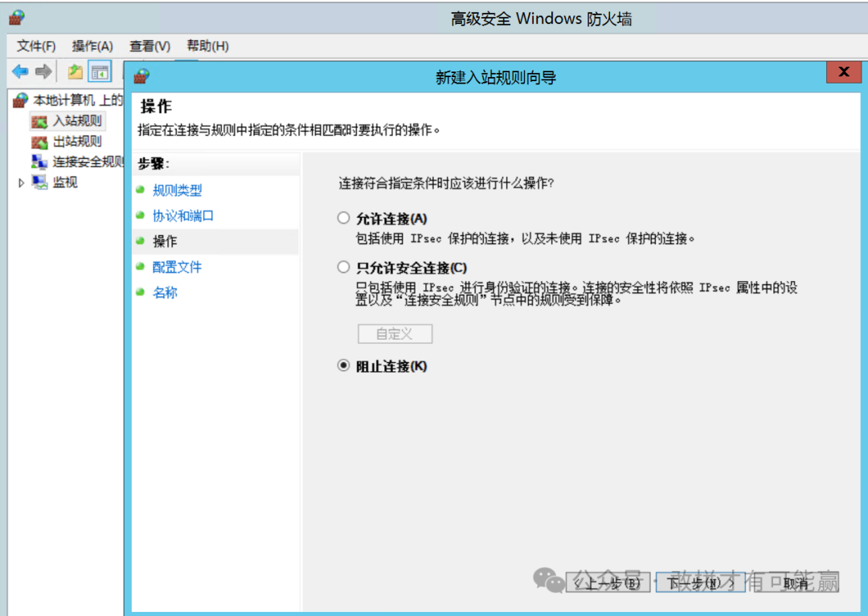Expand the 监视 tree node arrow
Screen dimensions: 868x616
pos(21,182)
